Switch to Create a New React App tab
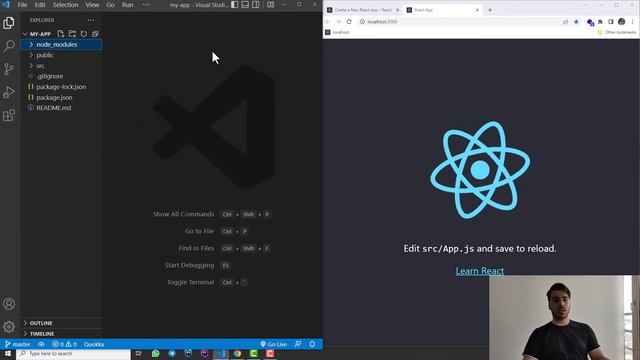Image resolution: width=640 pixels, height=360 pixels. (x=363, y=10)
